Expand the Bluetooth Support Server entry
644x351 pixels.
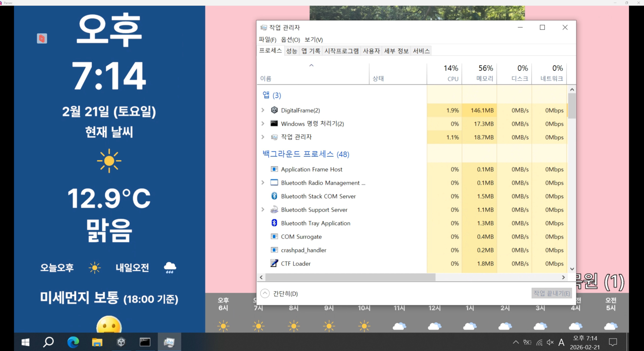tap(263, 209)
